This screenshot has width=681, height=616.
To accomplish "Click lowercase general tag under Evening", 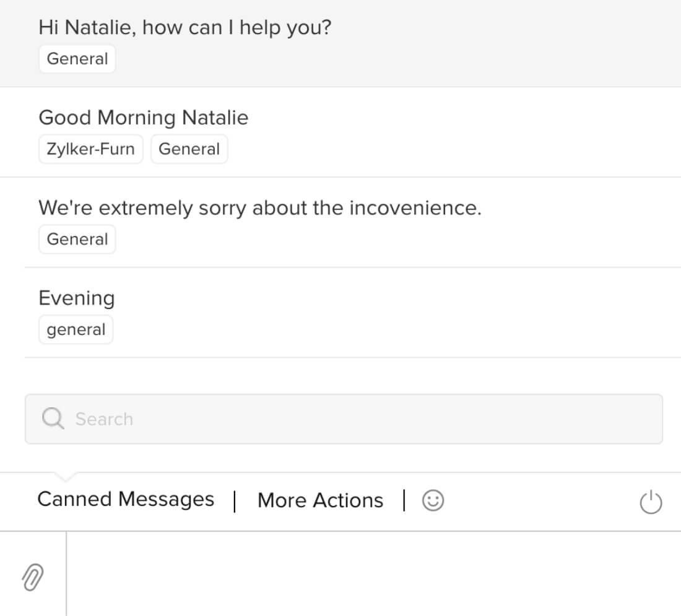I will click(x=76, y=330).
